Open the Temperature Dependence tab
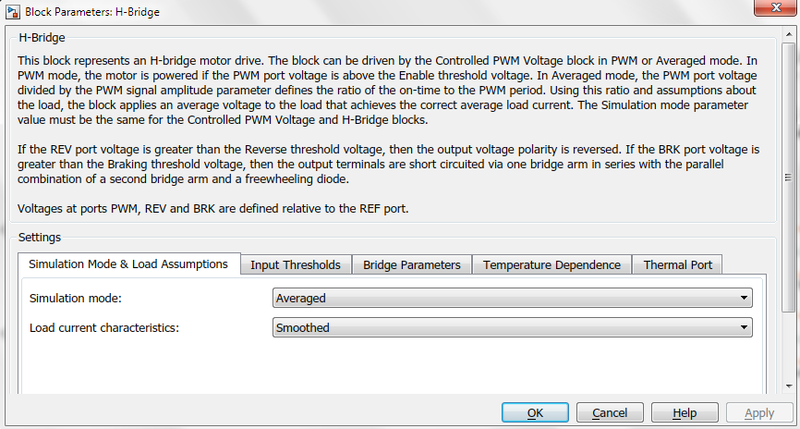Screen dimensions: 800x429 point(552,265)
